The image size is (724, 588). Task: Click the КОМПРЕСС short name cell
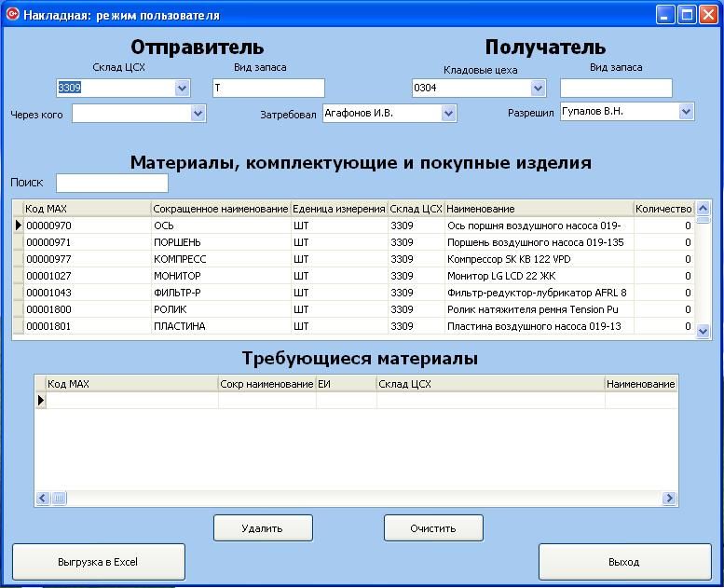pos(221,259)
